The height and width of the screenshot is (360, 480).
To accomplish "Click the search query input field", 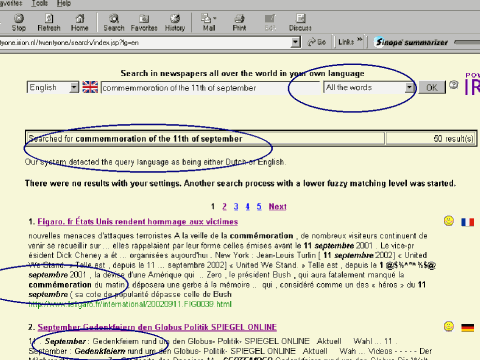I will (x=210, y=88).
